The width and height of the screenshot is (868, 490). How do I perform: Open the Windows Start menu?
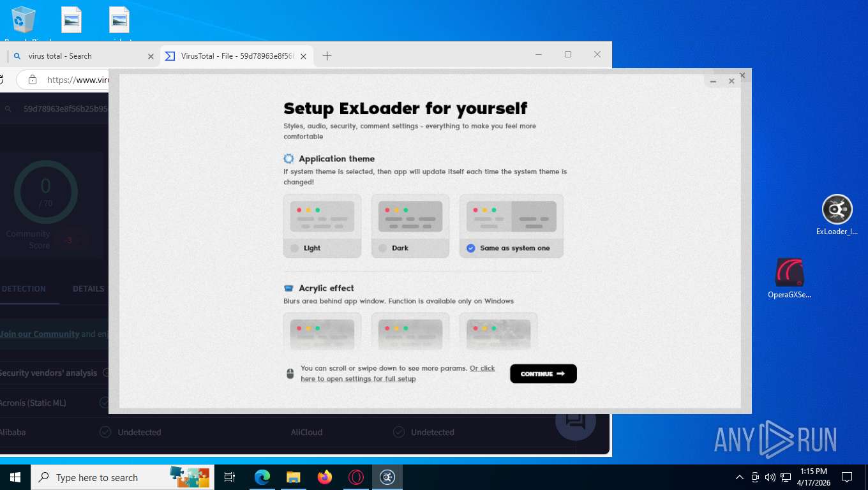point(15,477)
